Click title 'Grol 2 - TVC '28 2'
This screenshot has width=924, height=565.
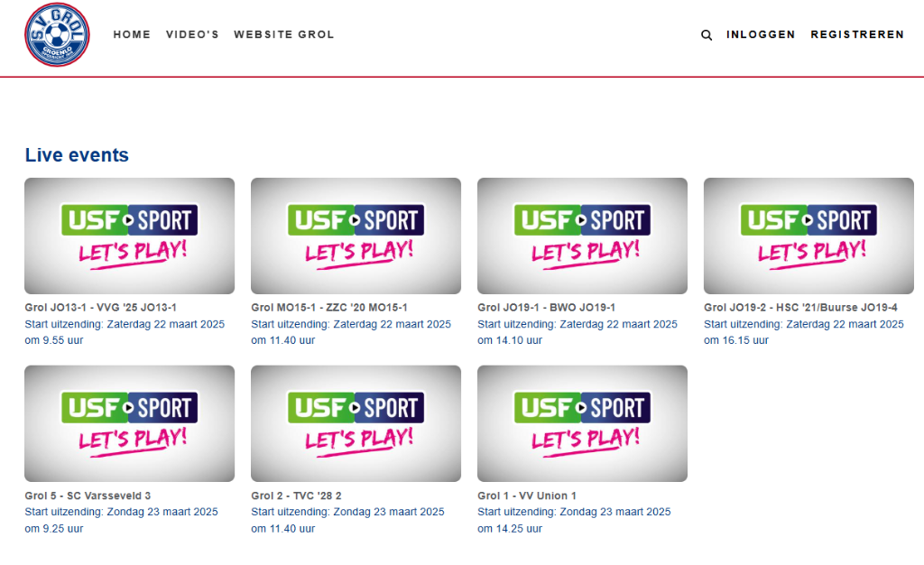click(296, 496)
